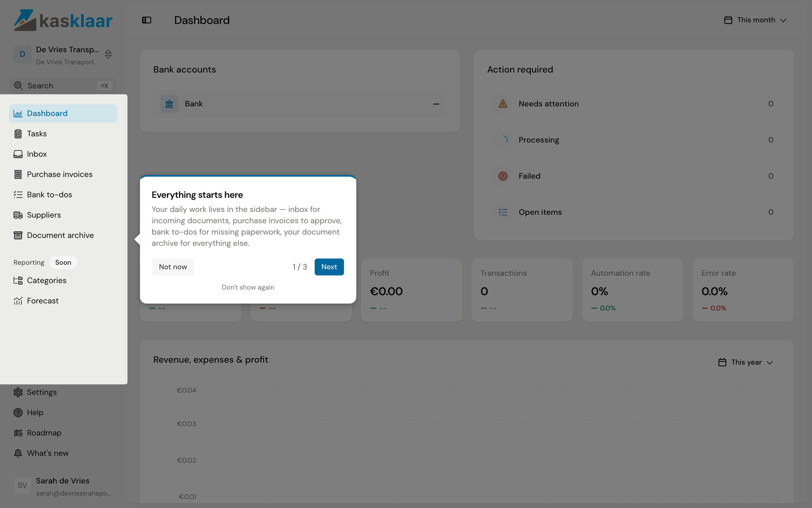Screen dimensions: 812x508
Task: Dismiss the tour with Not now
Action: [x=173, y=267]
